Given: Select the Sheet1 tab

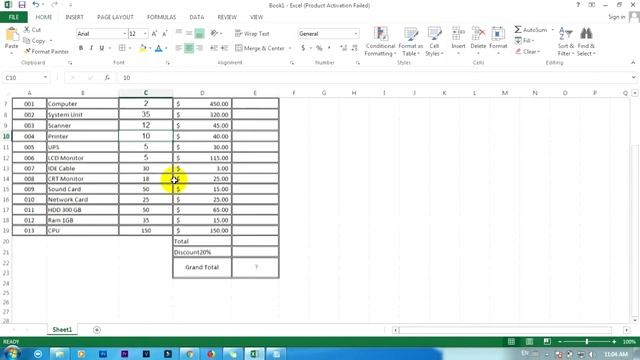Looking at the screenshot, I should point(62,330).
